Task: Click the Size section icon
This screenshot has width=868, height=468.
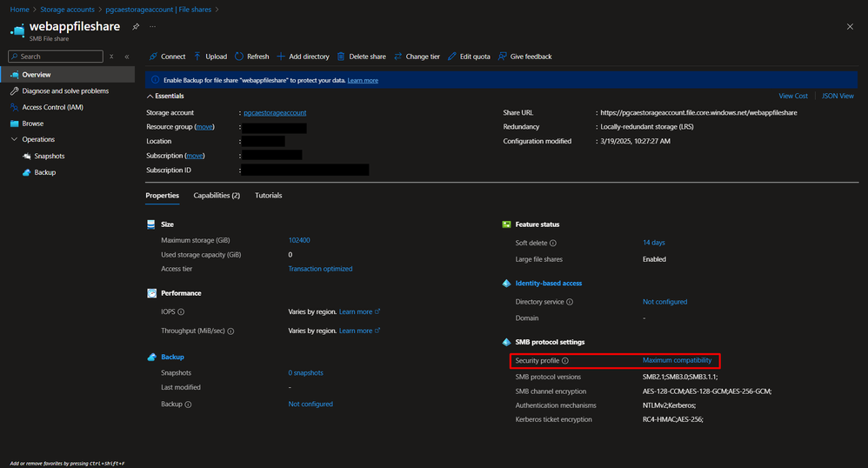Action: pos(151,224)
